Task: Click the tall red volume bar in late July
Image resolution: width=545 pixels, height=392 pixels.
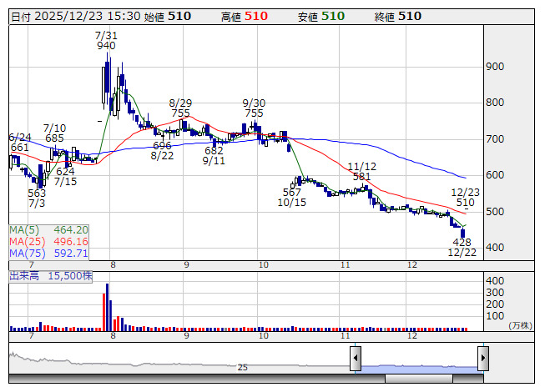Action: pos(104,312)
